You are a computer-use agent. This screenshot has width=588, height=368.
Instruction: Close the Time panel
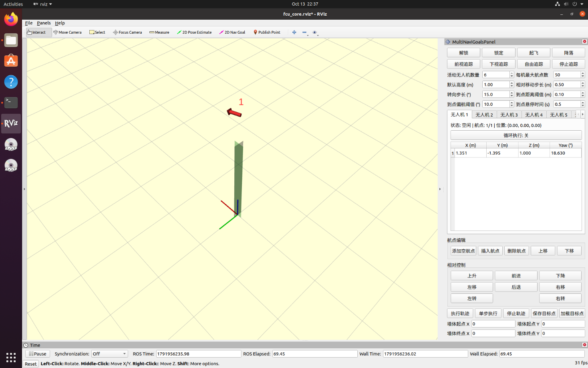584,345
